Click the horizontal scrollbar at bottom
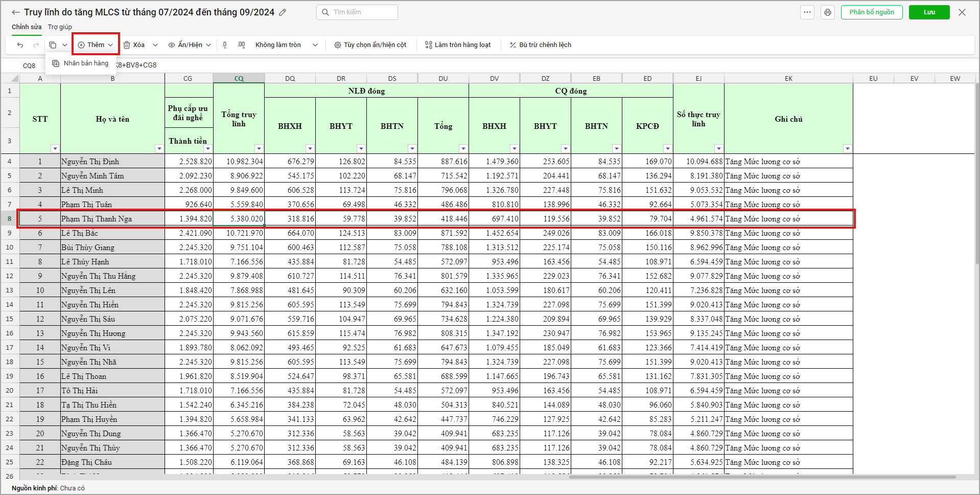 tap(762, 477)
